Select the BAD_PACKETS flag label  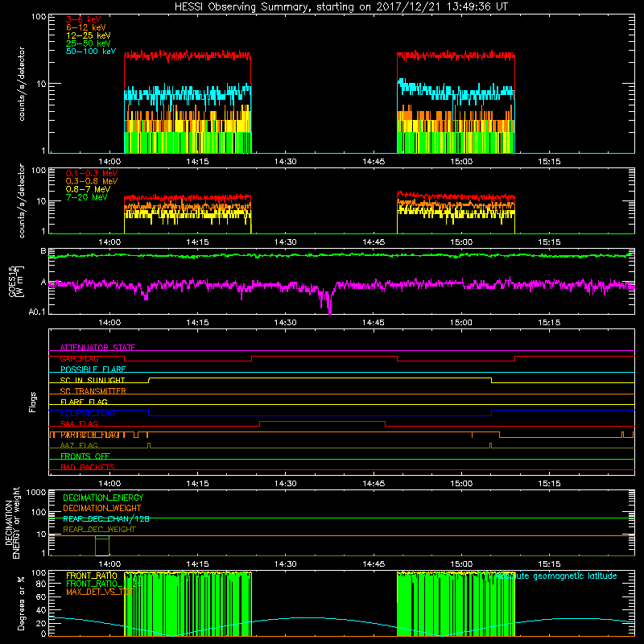tap(88, 468)
